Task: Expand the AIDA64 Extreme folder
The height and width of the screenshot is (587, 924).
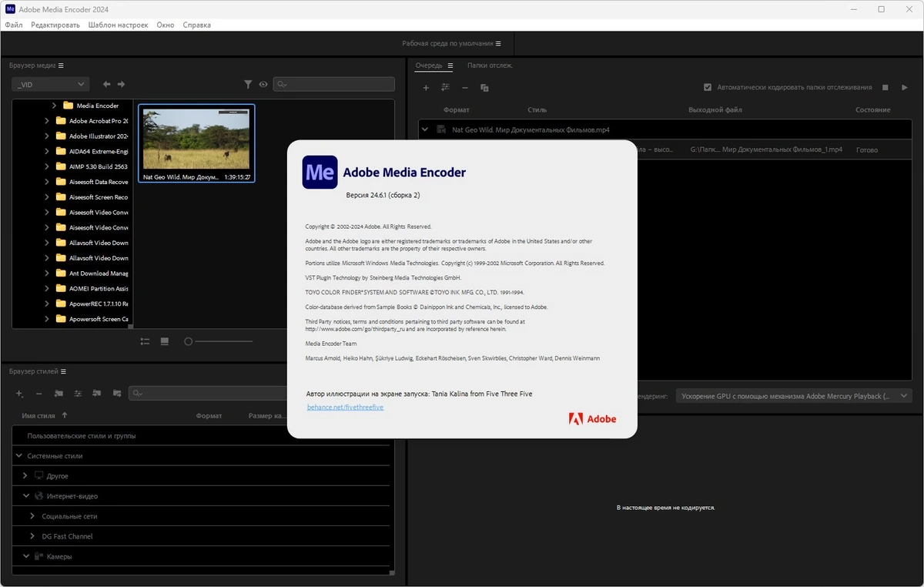Action: click(47, 152)
